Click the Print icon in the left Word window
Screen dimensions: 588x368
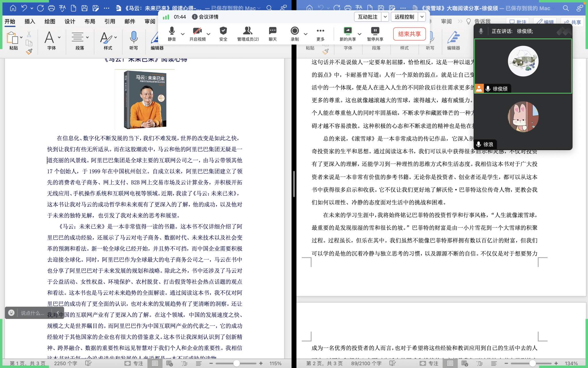tap(51, 8)
